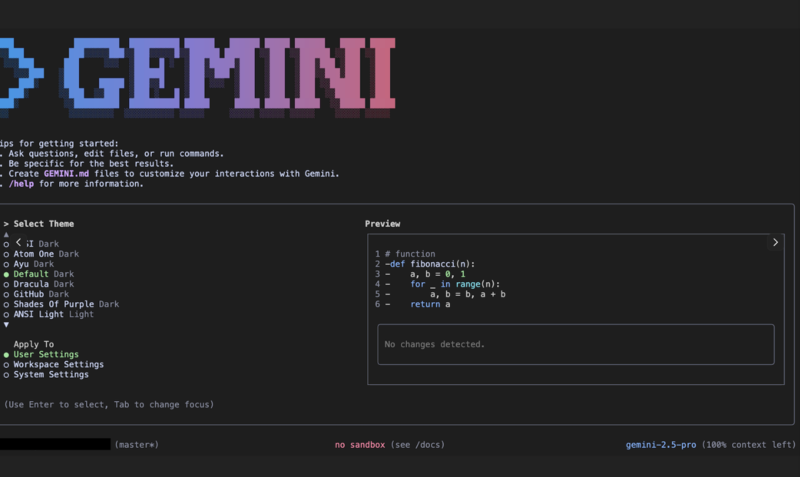Click the '(master*)' git branch indicator
Screen dimensions: 800x477
tap(137, 445)
